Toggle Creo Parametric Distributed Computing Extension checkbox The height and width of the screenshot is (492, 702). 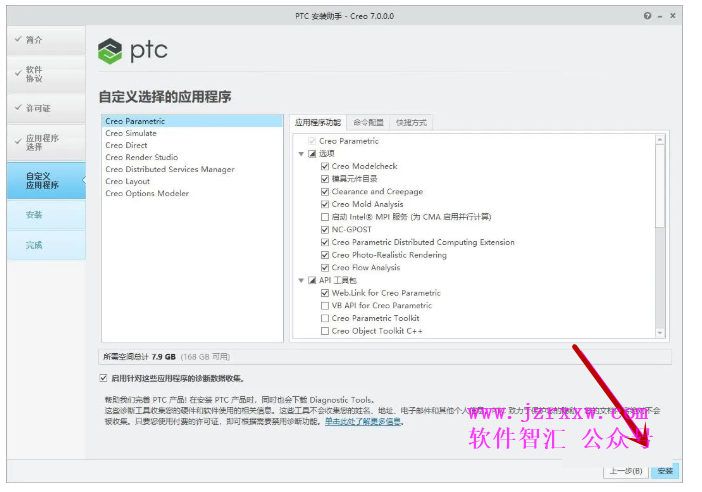click(325, 242)
